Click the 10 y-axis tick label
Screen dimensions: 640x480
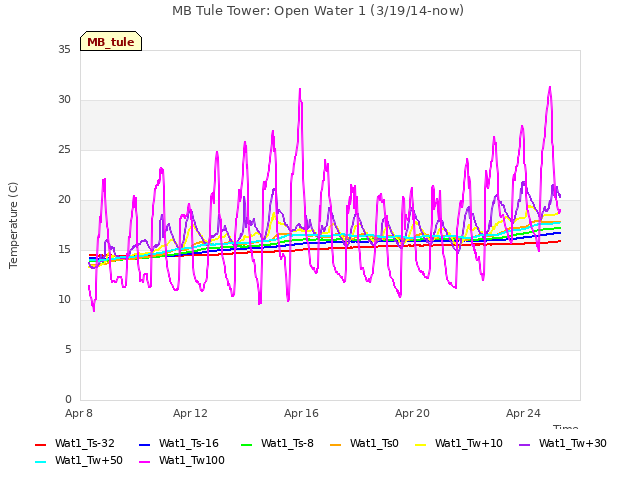(x=64, y=300)
